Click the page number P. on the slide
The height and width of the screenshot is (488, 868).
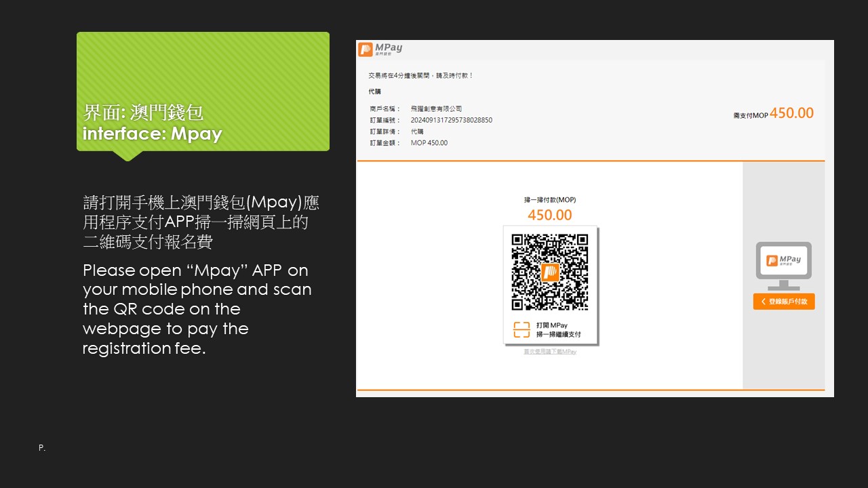point(42,448)
